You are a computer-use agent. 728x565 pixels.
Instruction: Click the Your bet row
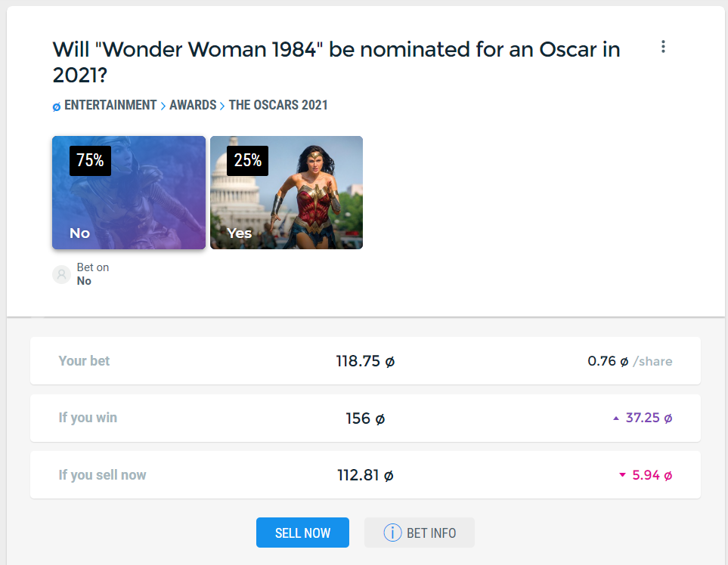click(x=365, y=361)
